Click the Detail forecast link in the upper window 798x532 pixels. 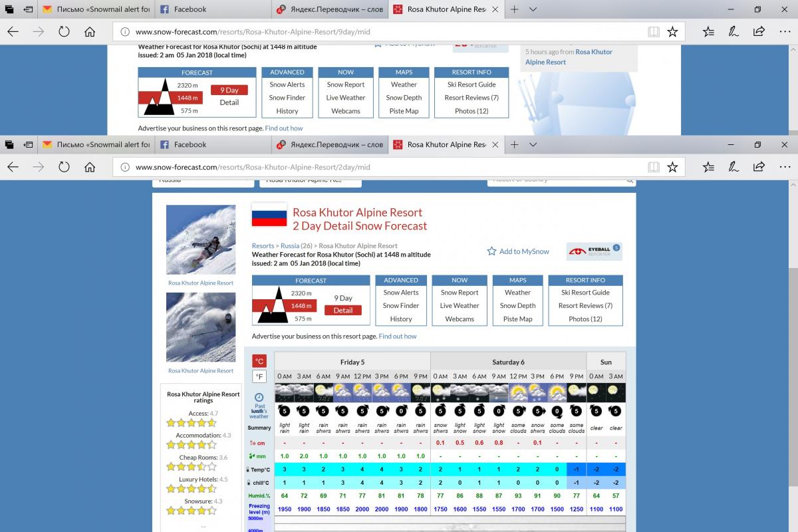coord(229,102)
